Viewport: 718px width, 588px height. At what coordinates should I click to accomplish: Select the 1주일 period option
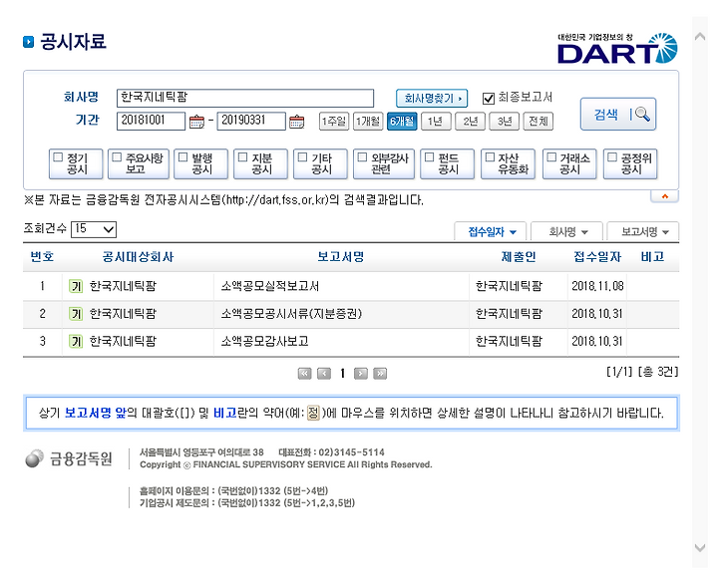point(334,122)
